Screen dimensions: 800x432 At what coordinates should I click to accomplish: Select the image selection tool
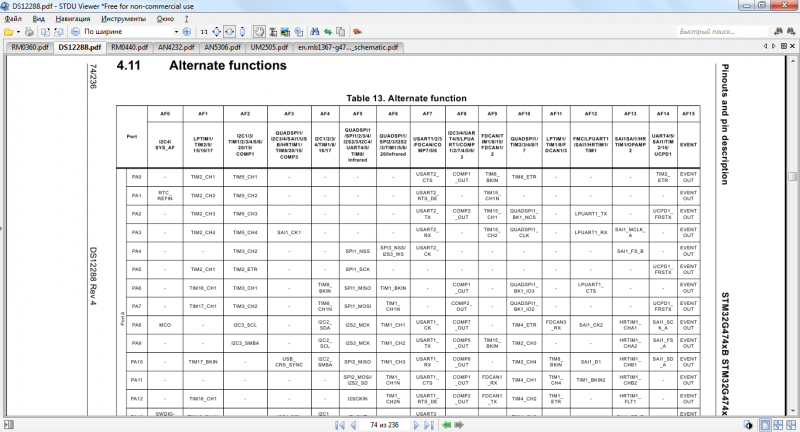285,32
